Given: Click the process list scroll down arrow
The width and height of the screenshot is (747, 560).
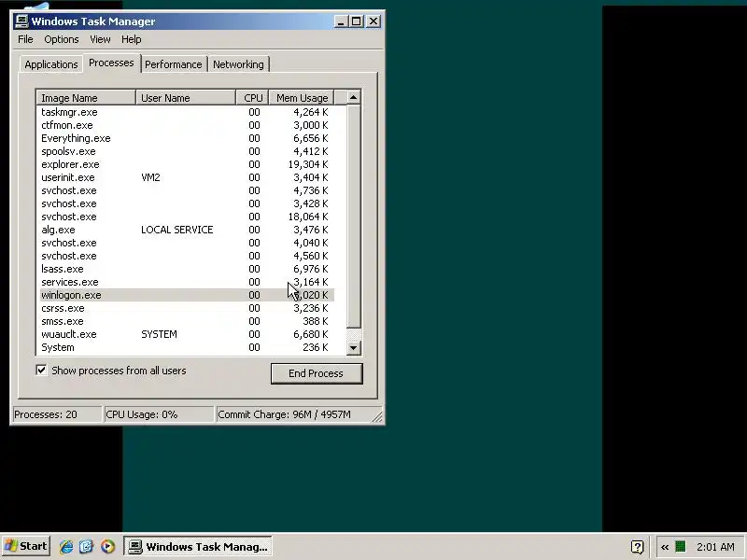Looking at the screenshot, I should click(x=353, y=347).
